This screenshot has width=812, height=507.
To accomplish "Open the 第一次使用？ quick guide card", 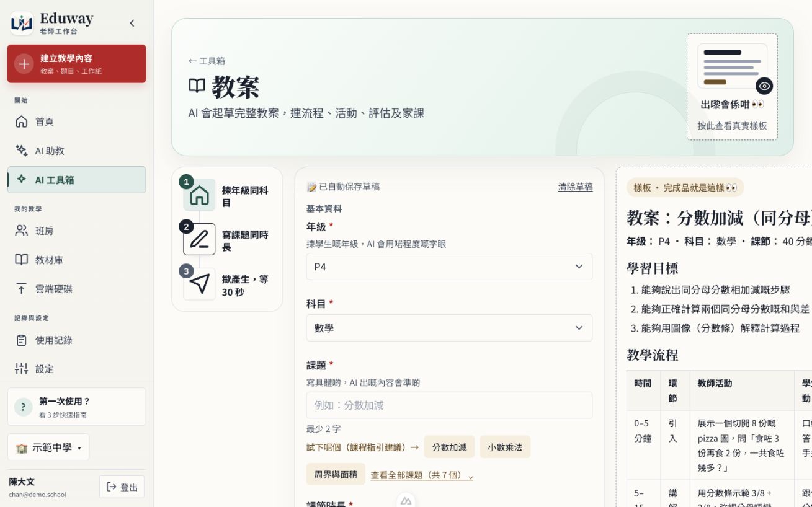I will [x=77, y=407].
